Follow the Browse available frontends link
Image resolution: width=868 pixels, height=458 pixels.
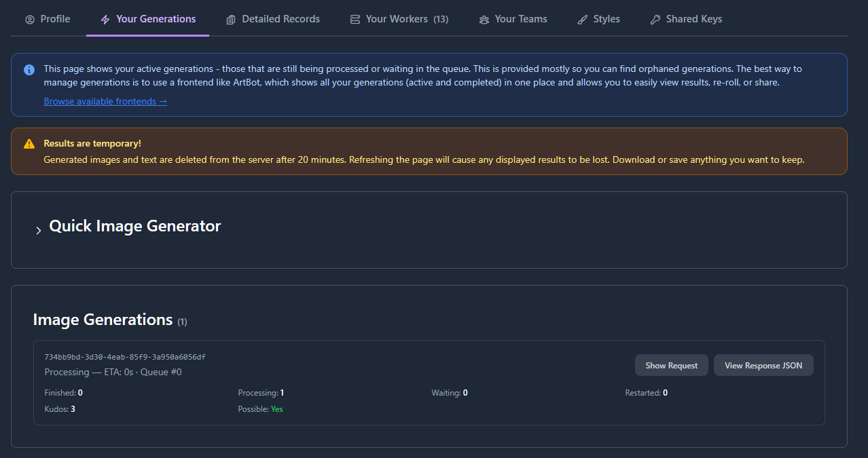(105, 101)
